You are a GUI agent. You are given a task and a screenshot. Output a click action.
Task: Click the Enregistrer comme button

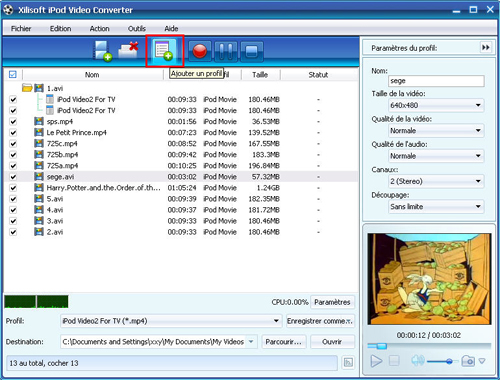(320, 321)
